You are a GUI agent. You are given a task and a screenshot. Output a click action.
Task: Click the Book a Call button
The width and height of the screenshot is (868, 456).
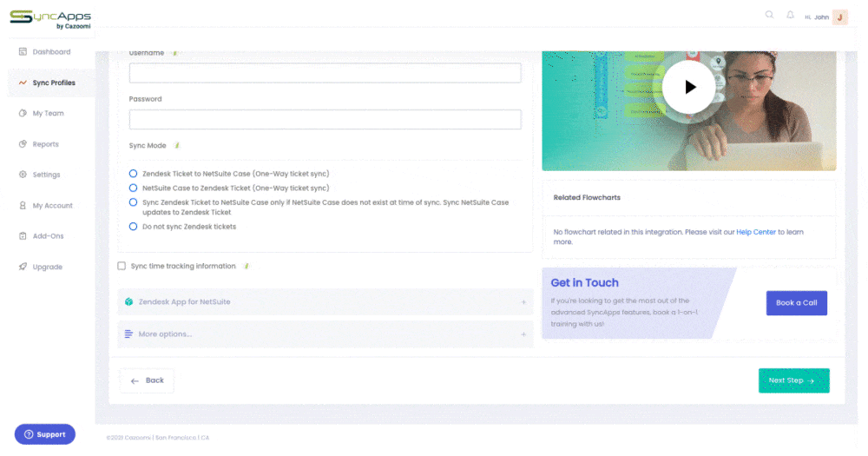(x=797, y=303)
